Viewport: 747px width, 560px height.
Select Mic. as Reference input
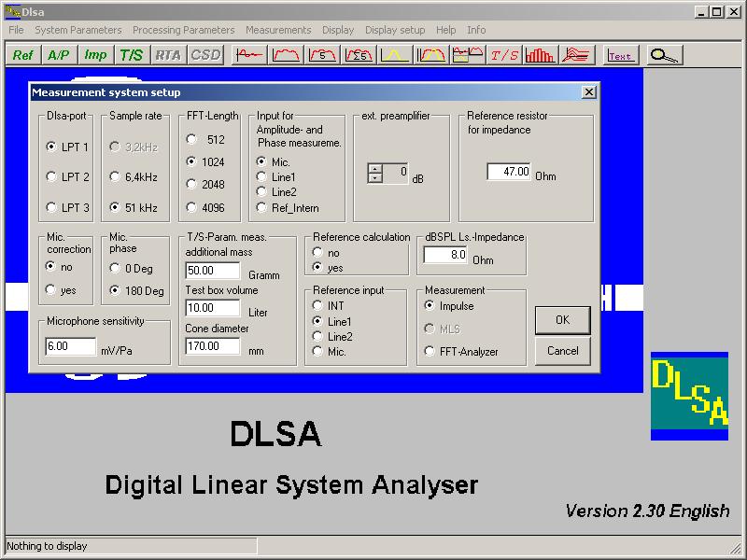click(x=330, y=352)
